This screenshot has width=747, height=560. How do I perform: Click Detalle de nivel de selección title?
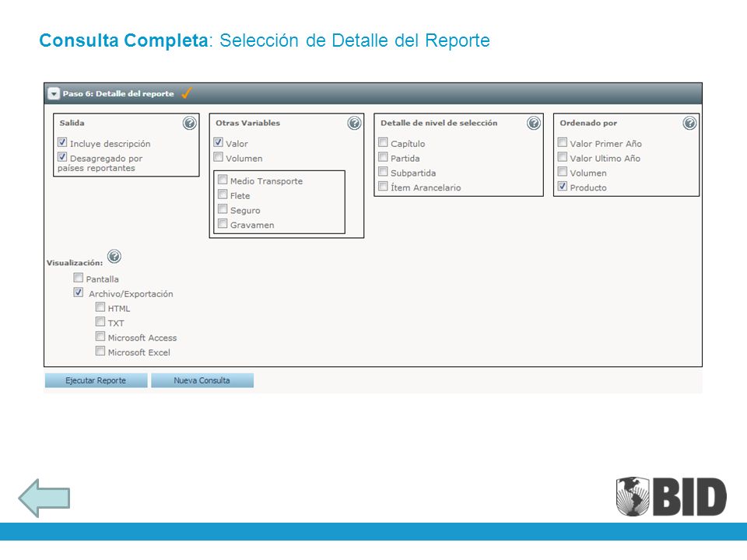tap(439, 123)
